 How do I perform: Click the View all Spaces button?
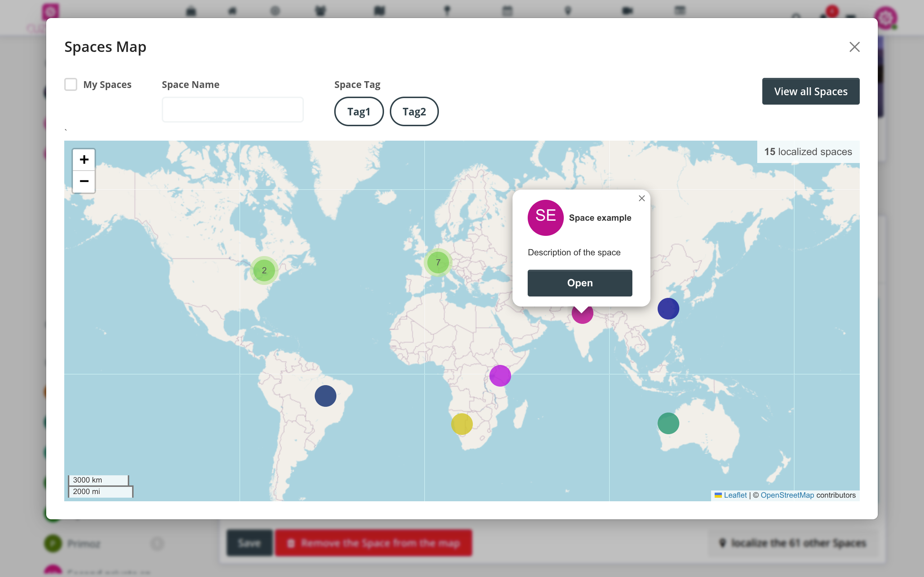pos(811,91)
